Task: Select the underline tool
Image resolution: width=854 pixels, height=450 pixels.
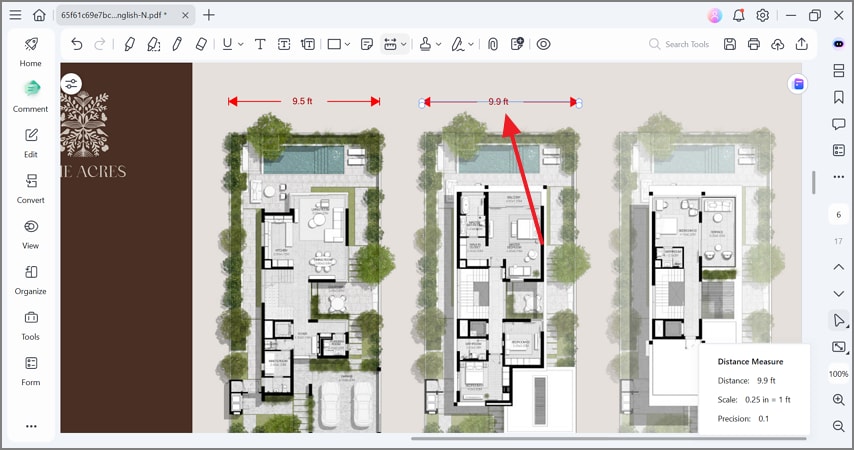Action: coord(227,44)
